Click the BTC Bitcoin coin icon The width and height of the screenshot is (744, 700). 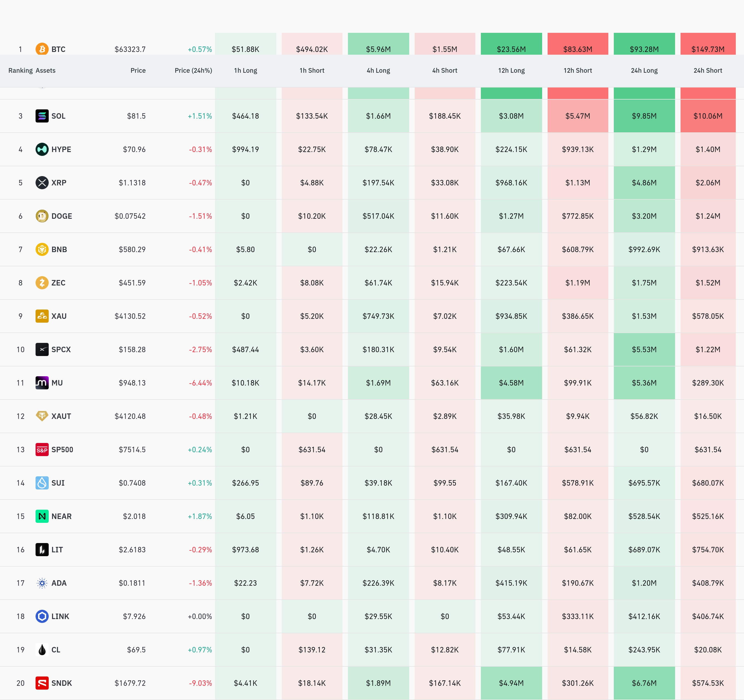(42, 49)
